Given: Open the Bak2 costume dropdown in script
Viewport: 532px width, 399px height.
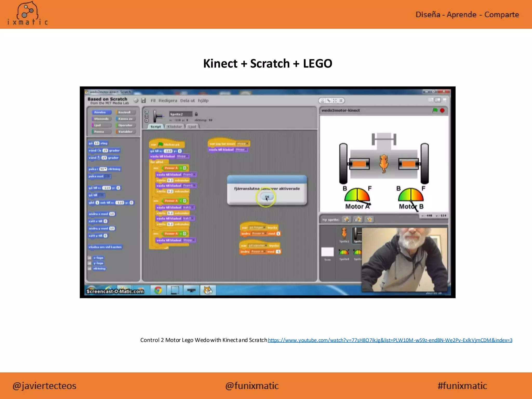Looking at the screenshot, I should 188,218.
